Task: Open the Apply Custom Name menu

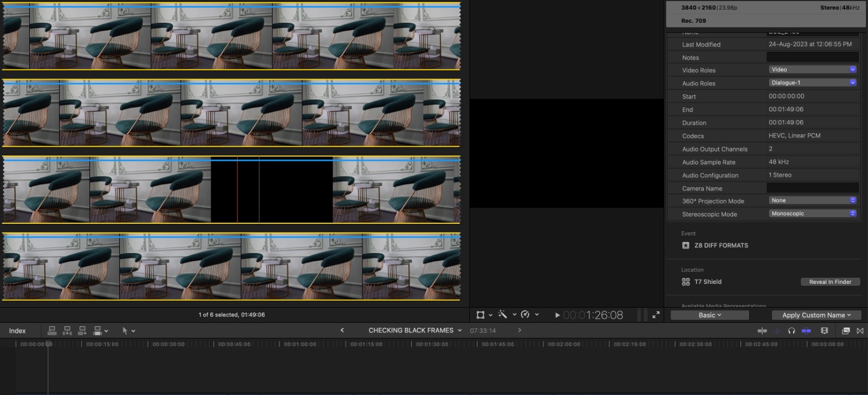Action: tap(816, 315)
